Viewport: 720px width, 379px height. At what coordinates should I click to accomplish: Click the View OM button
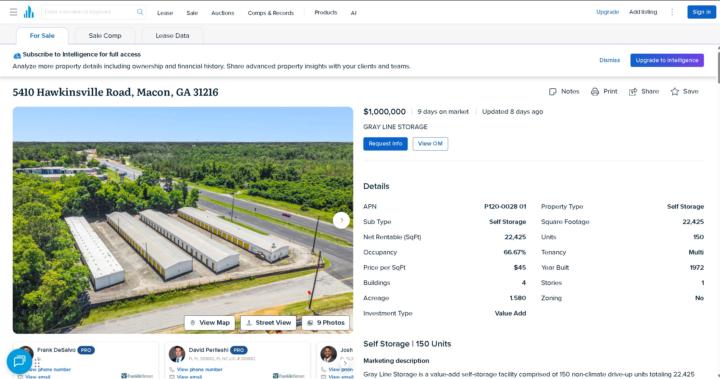430,144
